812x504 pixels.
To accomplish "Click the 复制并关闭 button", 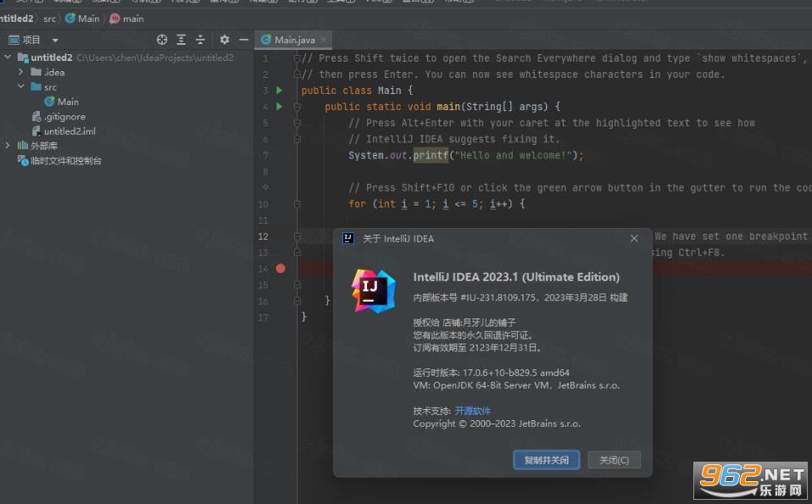I will click(547, 459).
